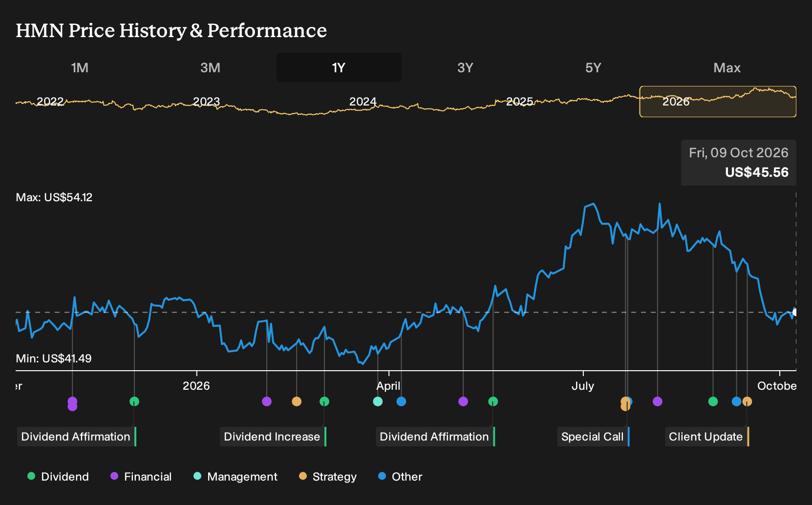
Task: Click the Fri, 09 Oct 2026 date
Action: (x=739, y=153)
